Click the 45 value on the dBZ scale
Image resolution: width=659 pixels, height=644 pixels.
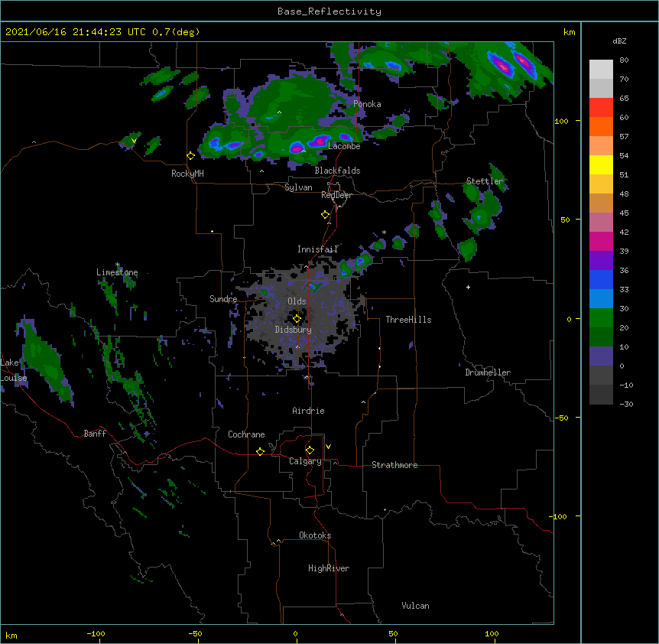(624, 213)
